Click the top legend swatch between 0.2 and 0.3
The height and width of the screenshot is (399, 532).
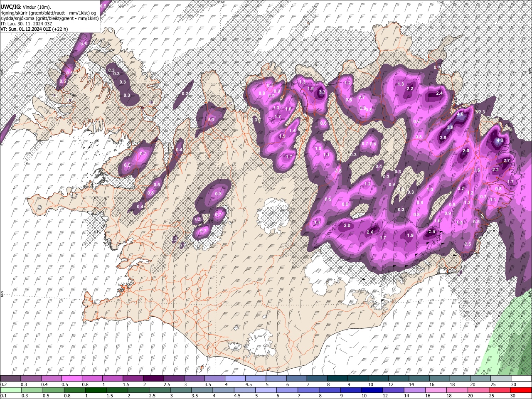(x=11, y=378)
